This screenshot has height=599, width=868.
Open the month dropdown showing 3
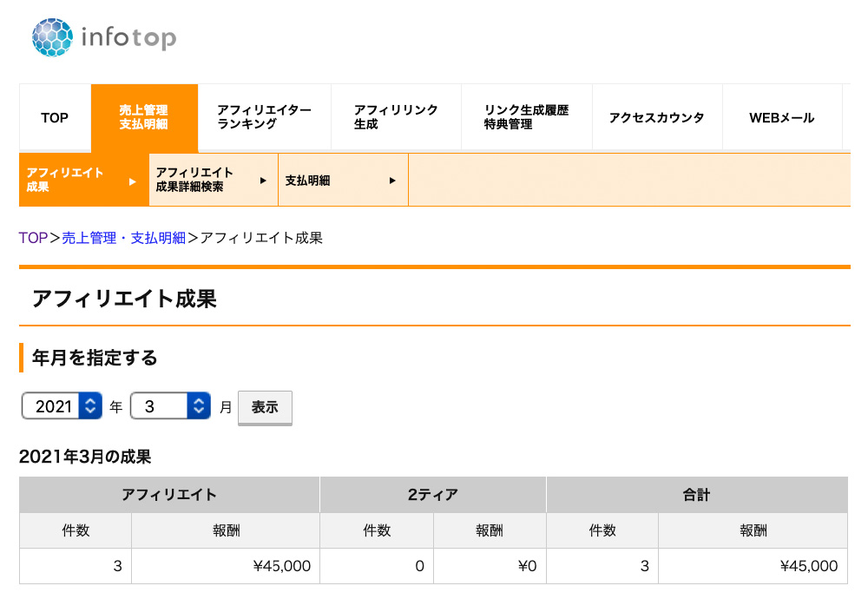(170, 405)
